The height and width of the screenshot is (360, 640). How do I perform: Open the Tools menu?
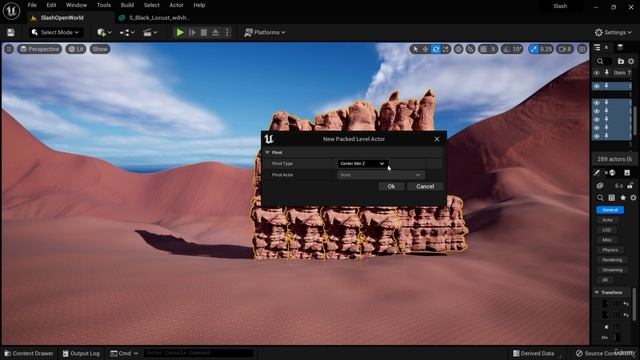pyautogui.click(x=104, y=5)
